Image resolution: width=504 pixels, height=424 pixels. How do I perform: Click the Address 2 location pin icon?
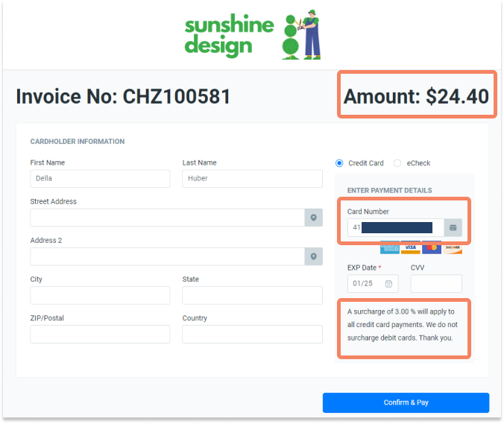[313, 256]
